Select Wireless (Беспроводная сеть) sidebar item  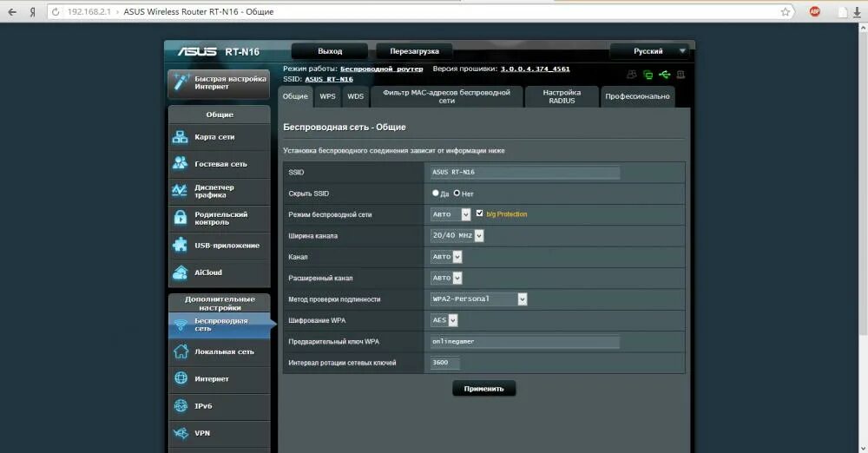(220, 325)
